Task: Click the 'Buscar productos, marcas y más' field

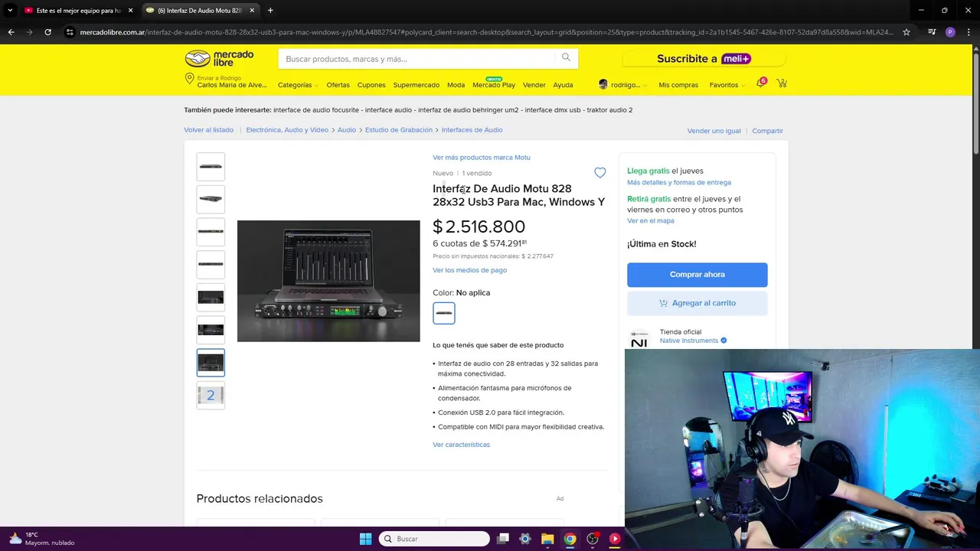Action: coord(417,59)
